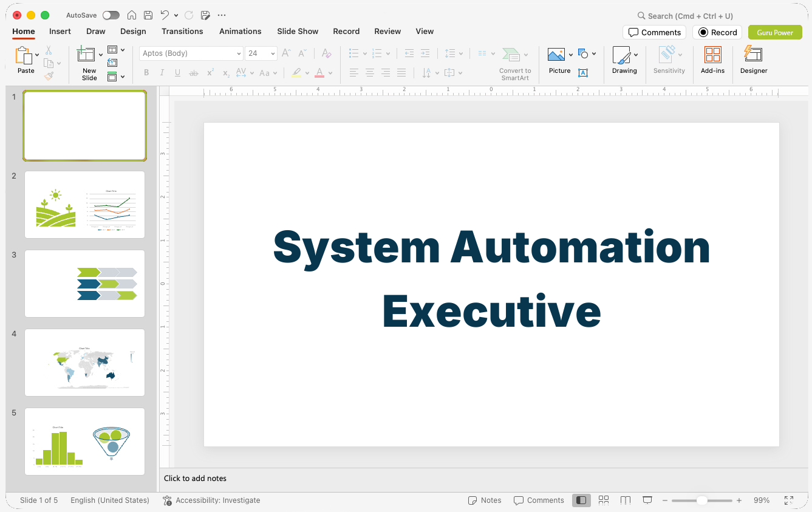The height and width of the screenshot is (512, 812).
Task: Click the Center text alignment icon
Action: click(x=370, y=73)
